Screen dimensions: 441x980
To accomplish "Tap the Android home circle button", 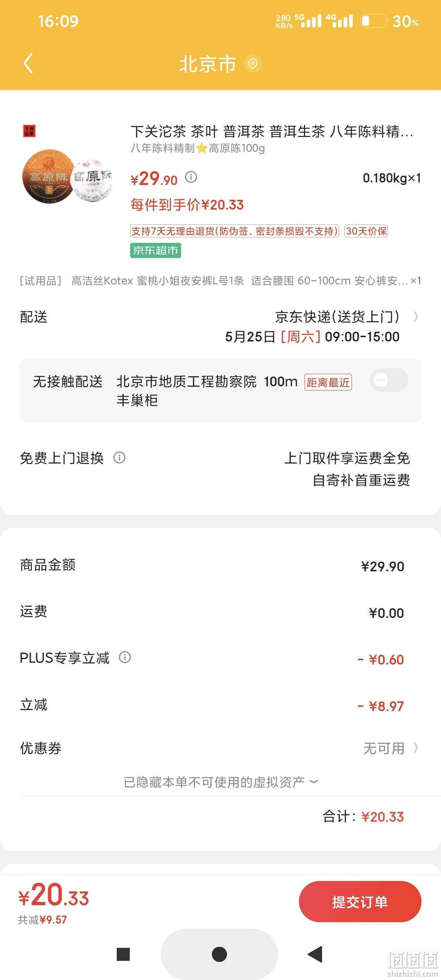I will (x=219, y=954).
